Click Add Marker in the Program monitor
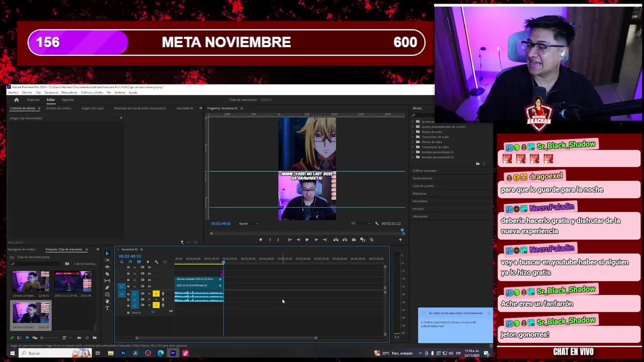The image size is (644, 362). (x=261, y=240)
